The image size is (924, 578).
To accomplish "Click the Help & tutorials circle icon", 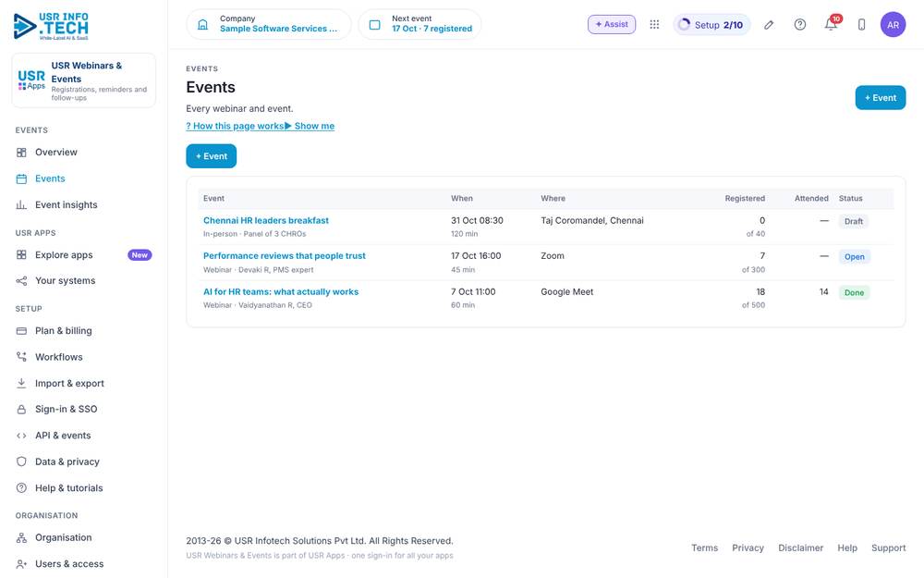I will click(x=21, y=487).
